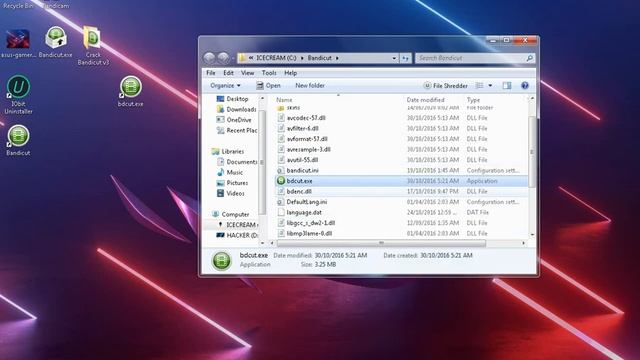Select libgcc_s_dw2-1.dll file

tap(311, 223)
